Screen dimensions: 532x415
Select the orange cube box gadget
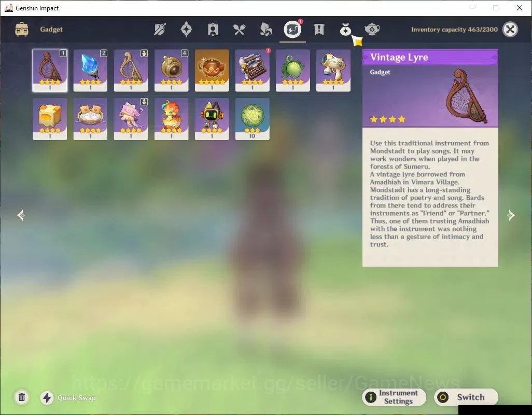pyautogui.click(x=50, y=119)
